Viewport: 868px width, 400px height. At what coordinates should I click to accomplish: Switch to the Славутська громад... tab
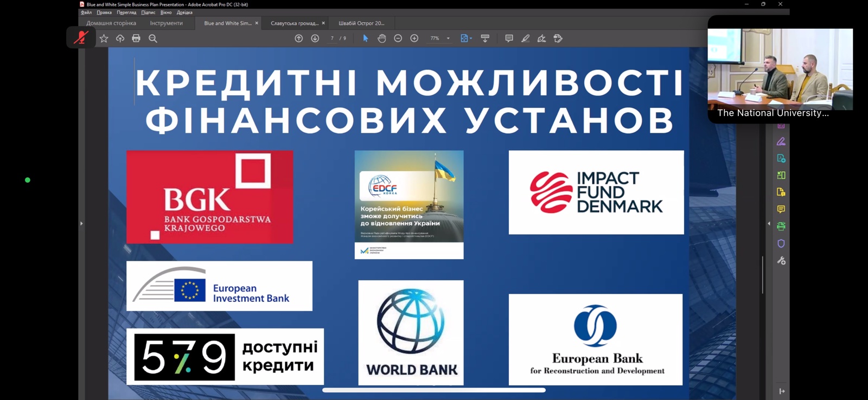coord(295,23)
